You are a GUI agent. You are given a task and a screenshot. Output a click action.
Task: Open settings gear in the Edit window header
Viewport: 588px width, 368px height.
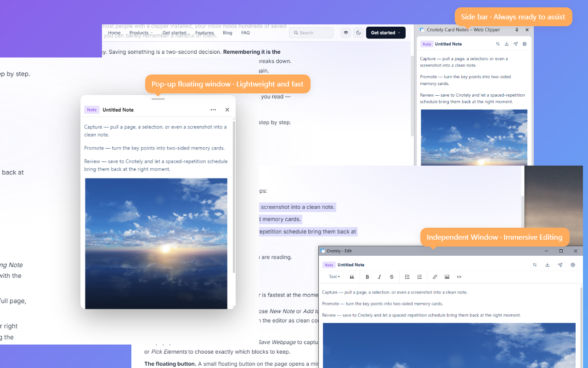pyautogui.click(x=573, y=265)
